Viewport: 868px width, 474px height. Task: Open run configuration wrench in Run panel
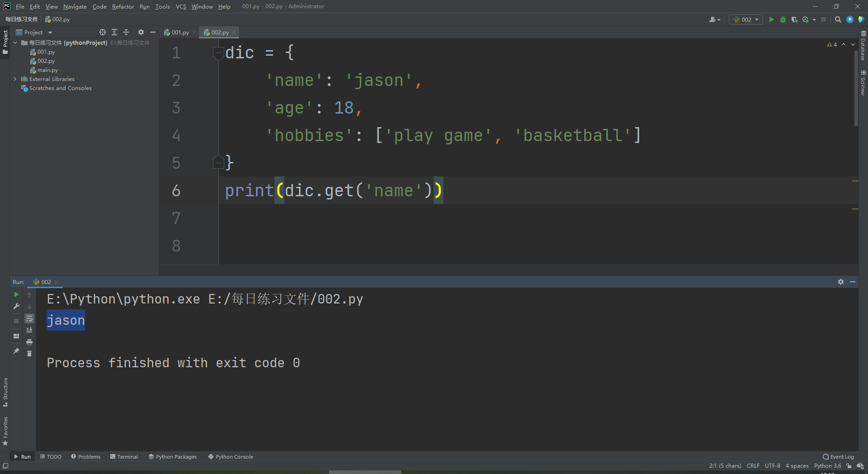(16, 306)
